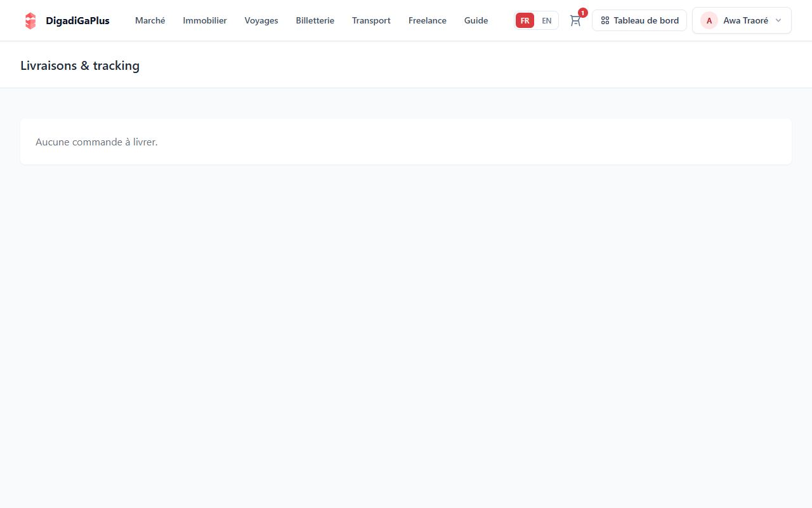Open the Guide menu item
This screenshot has height=508, width=812.
pos(476,20)
